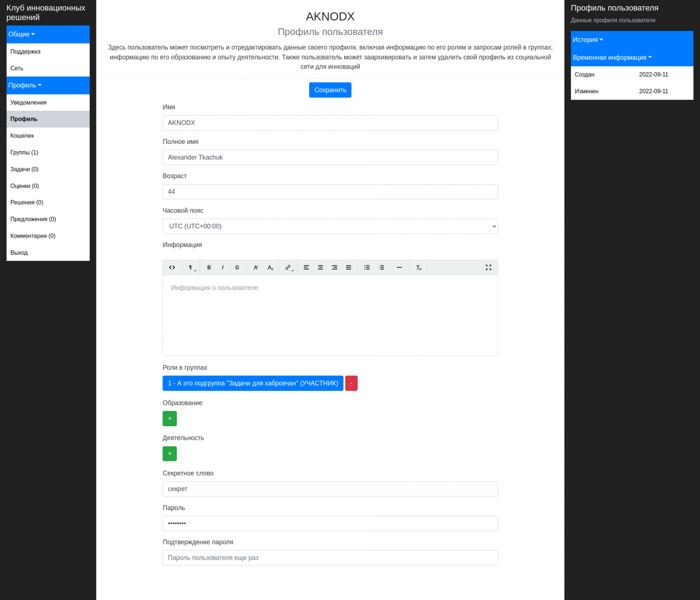Insert a numbered list
The width and height of the screenshot is (700, 600).
(x=381, y=268)
